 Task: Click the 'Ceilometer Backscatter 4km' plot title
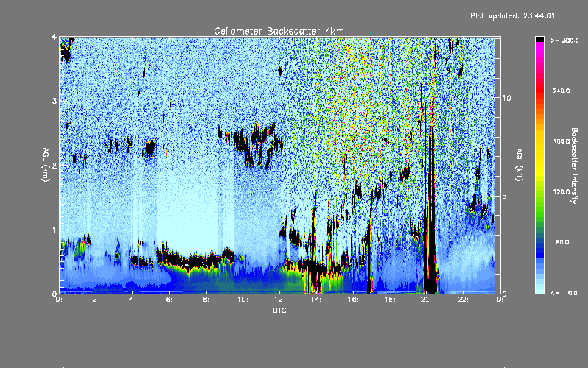tap(279, 31)
